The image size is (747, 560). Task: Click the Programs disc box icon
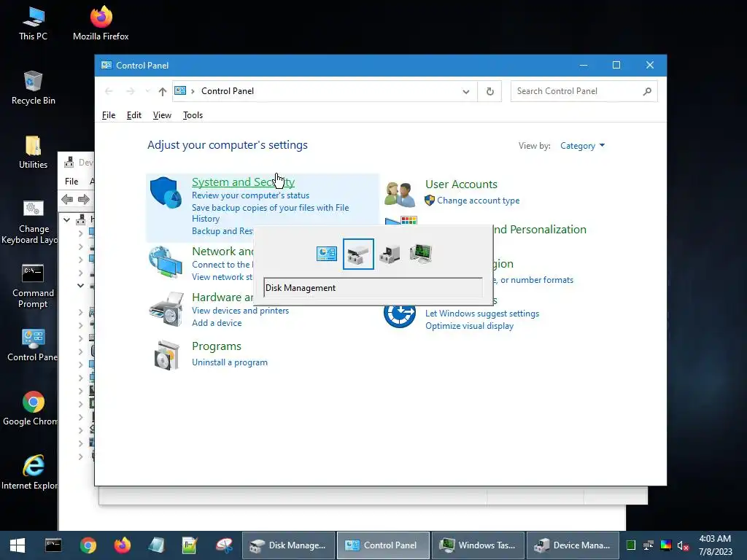pos(166,355)
